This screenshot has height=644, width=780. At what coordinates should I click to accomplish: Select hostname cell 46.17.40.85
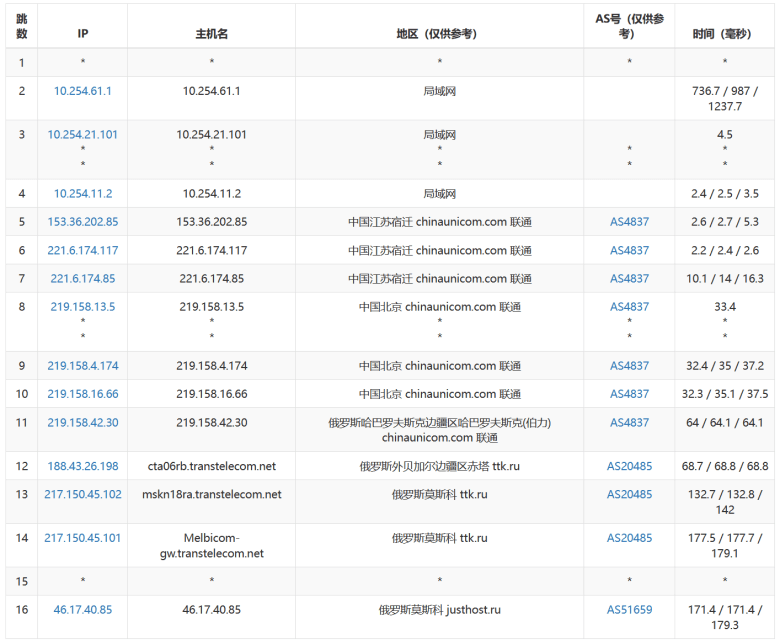211,610
